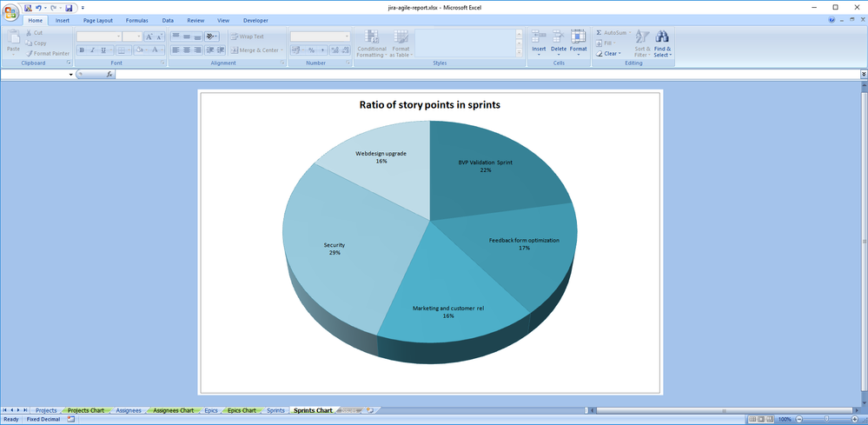Select the Format Painter brush
The width and height of the screenshot is (868, 425).
tap(30, 54)
